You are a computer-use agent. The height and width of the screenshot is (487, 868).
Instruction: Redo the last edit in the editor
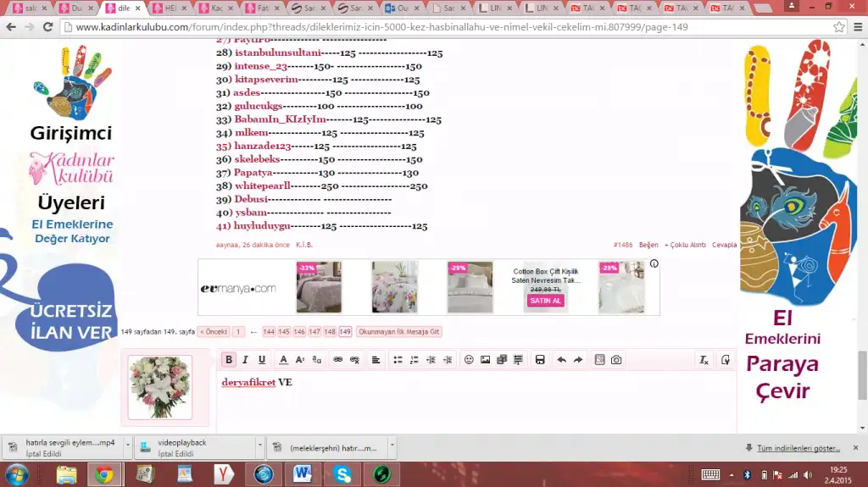pos(578,360)
